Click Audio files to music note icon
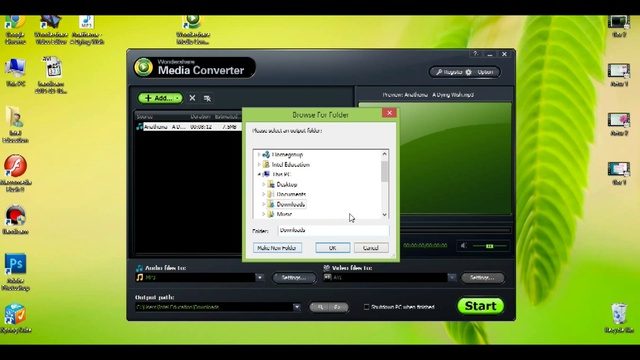 tap(139, 268)
